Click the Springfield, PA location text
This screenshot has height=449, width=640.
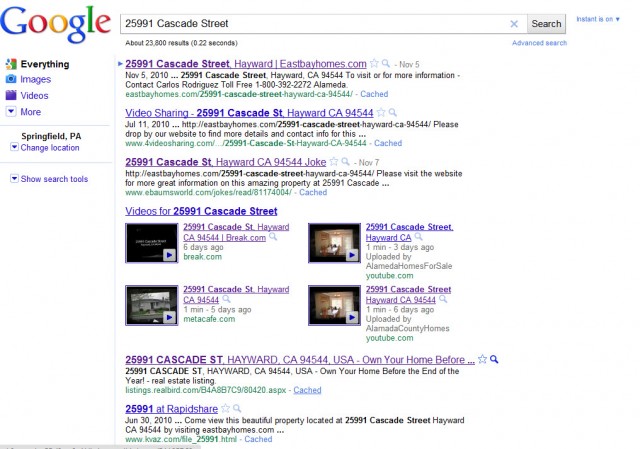(x=51, y=136)
